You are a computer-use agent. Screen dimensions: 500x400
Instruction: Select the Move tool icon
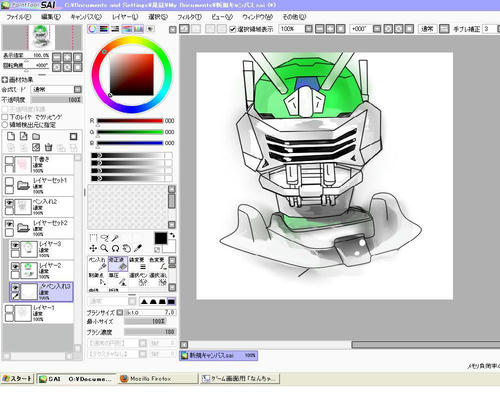(93, 248)
